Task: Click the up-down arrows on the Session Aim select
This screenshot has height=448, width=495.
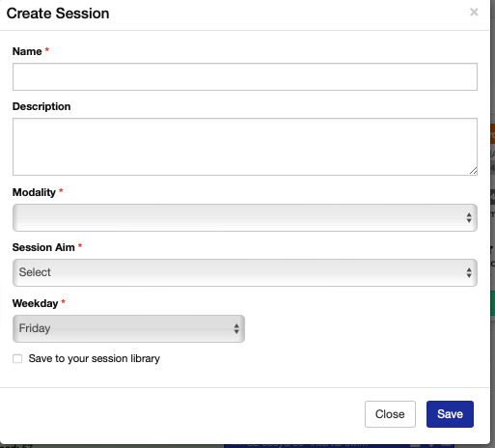Action: point(469,272)
